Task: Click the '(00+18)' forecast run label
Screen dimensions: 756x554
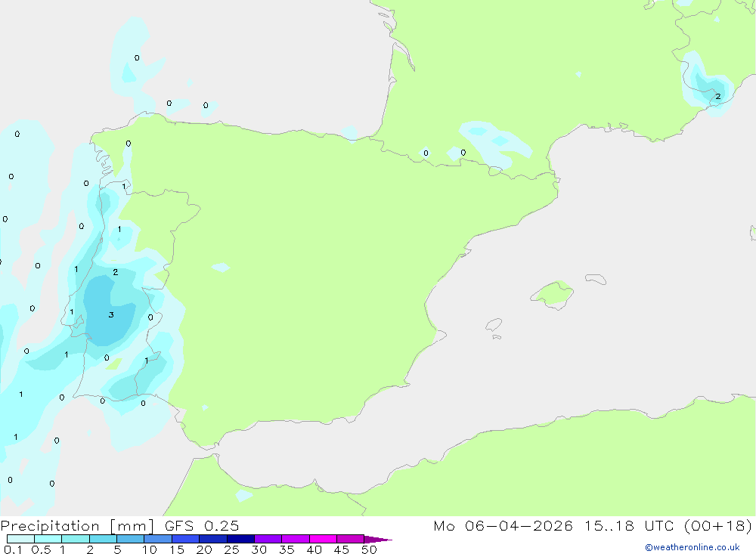Action: [x=718, y=526]
